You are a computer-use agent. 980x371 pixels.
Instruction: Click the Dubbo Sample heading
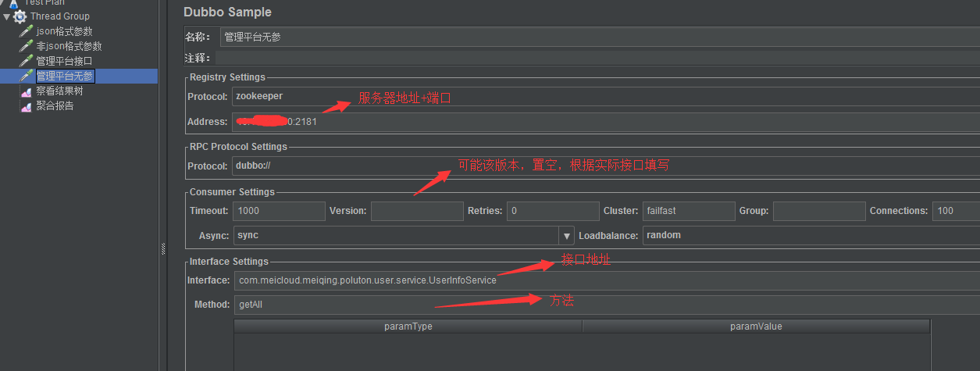pyautogui.click(x=228, y=12)
